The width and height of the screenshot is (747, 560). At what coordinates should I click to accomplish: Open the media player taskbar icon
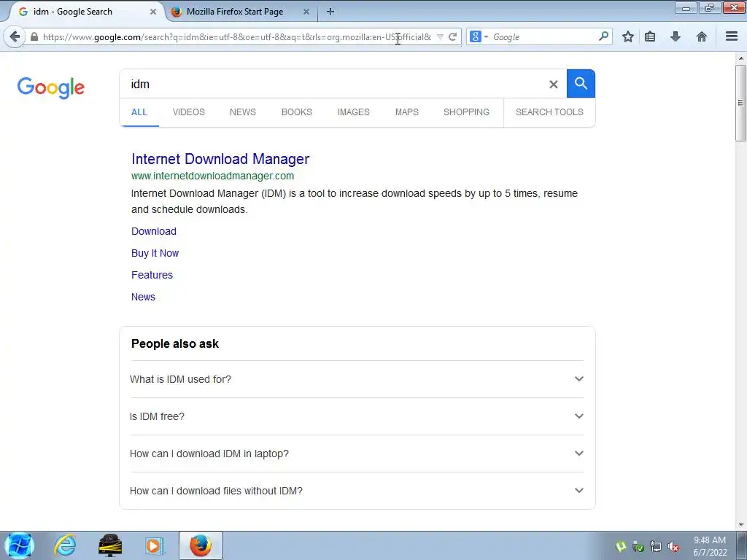pos(154,545)
